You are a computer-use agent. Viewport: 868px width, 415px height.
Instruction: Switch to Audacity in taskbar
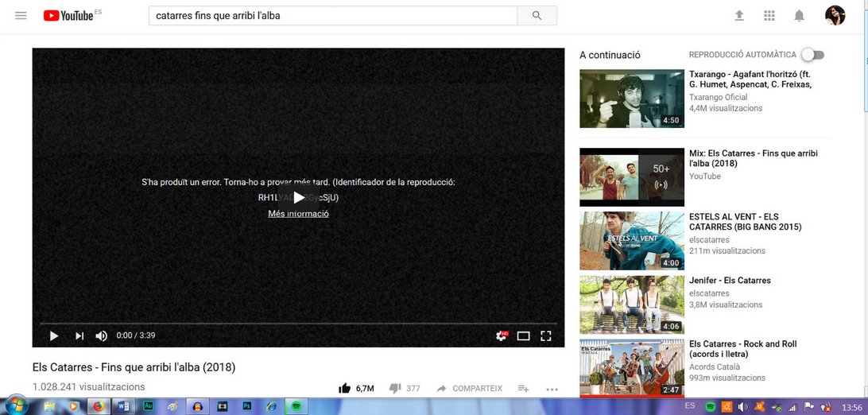[x=197, y=406]
